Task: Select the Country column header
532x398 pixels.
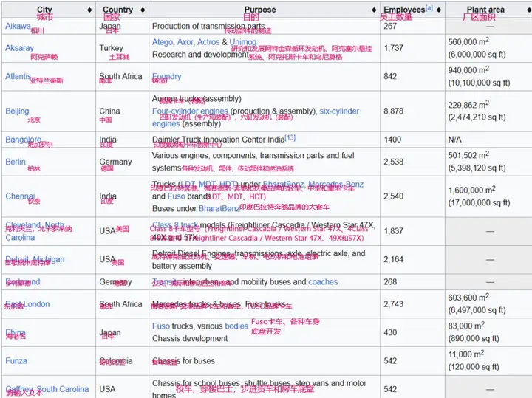Action: pyautogui.click(x=118, y=10)
